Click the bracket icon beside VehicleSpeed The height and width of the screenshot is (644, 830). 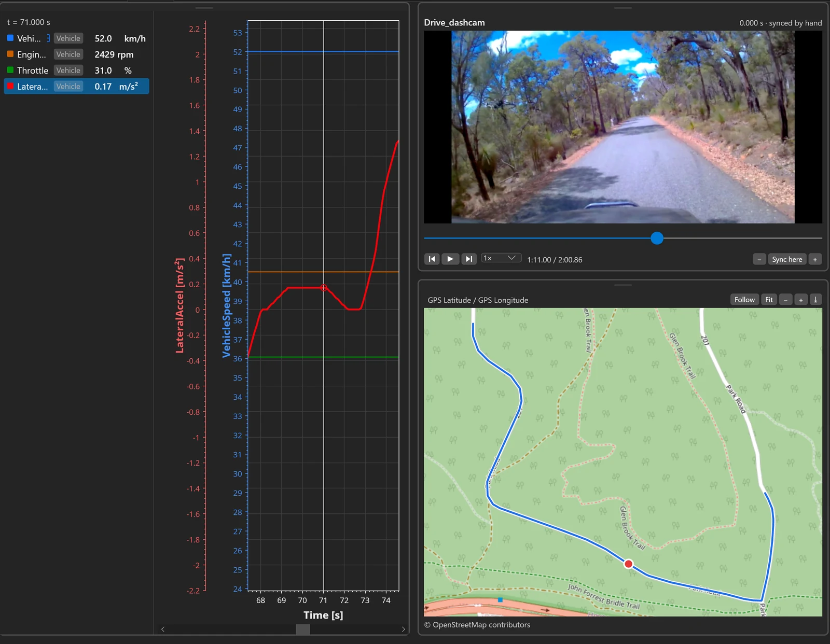[48, 38]
